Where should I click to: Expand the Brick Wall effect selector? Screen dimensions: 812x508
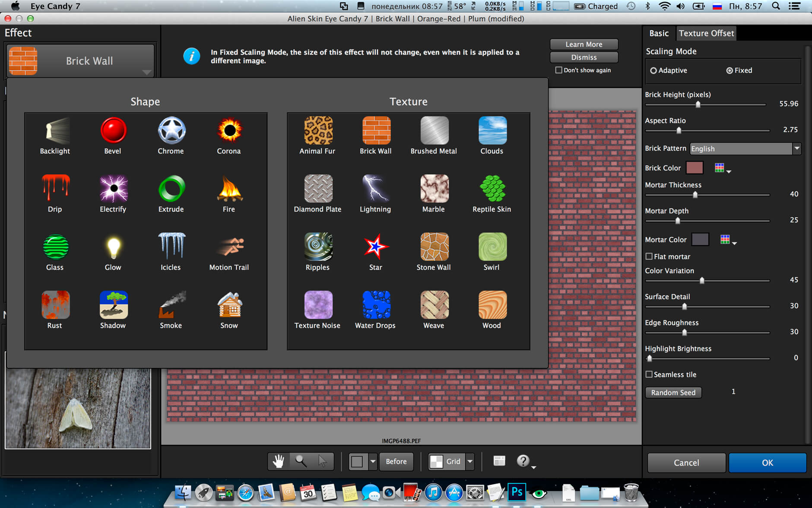coord(81,61)
